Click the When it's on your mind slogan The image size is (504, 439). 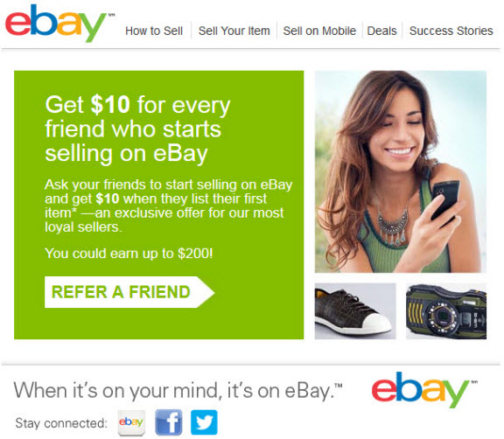178,391
